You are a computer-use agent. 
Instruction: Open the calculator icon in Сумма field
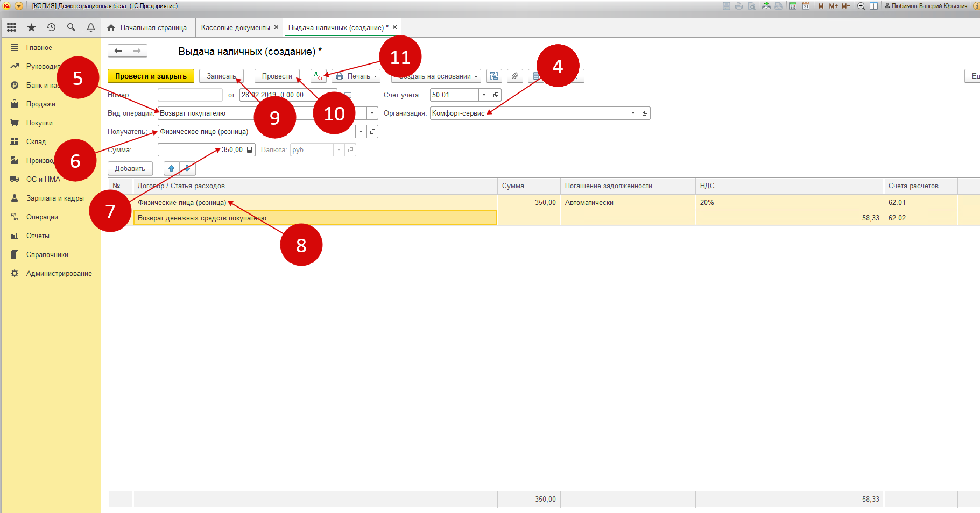(x=250, y=150)
